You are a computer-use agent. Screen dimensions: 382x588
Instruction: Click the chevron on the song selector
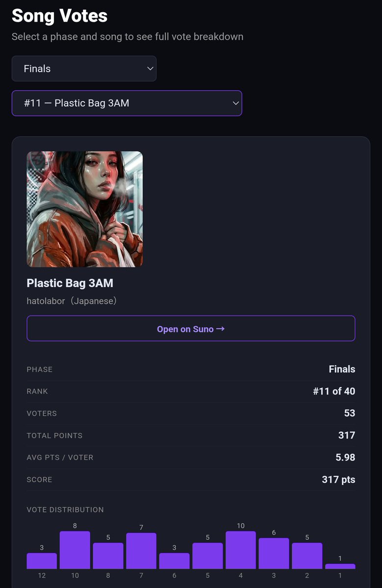coord(236,103)
